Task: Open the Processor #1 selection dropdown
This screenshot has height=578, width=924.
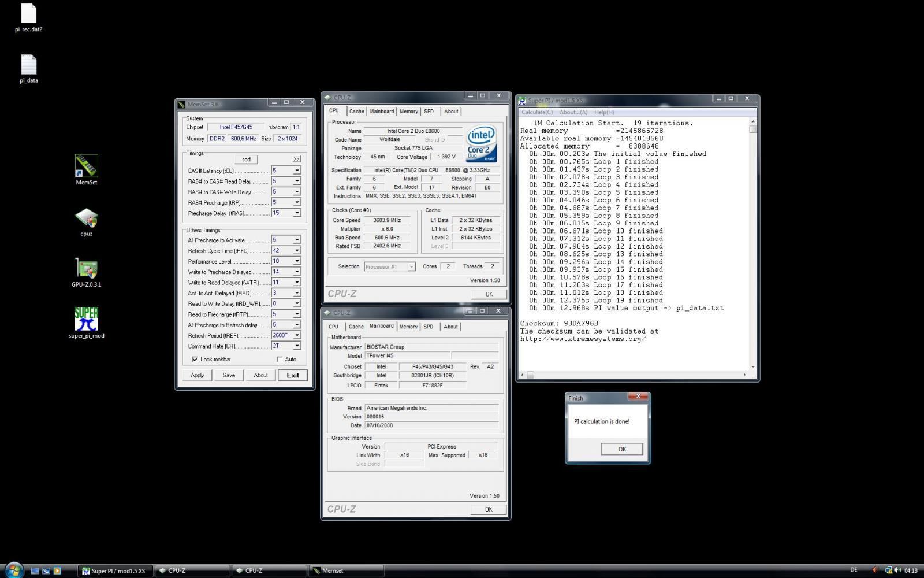Action: coord(411,266)
